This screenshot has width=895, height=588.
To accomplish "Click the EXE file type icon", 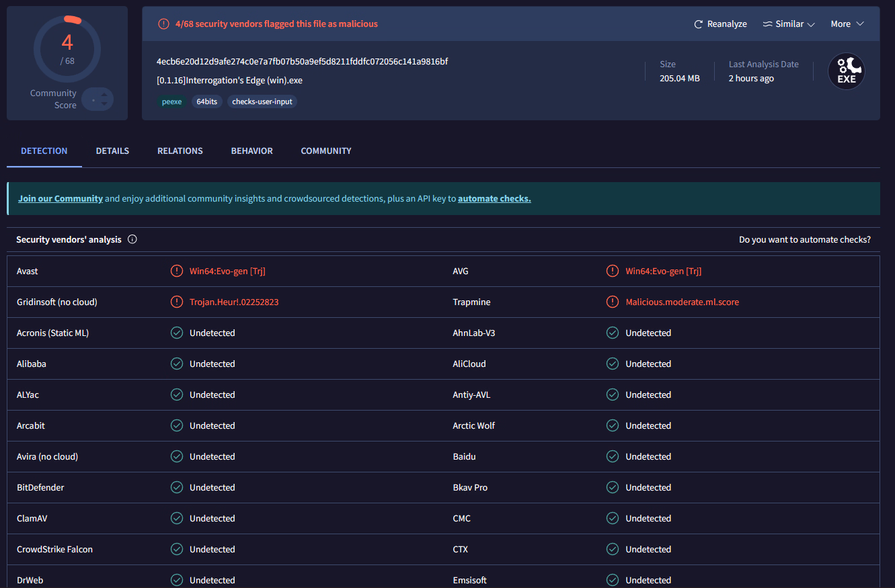I will point(846,71).
